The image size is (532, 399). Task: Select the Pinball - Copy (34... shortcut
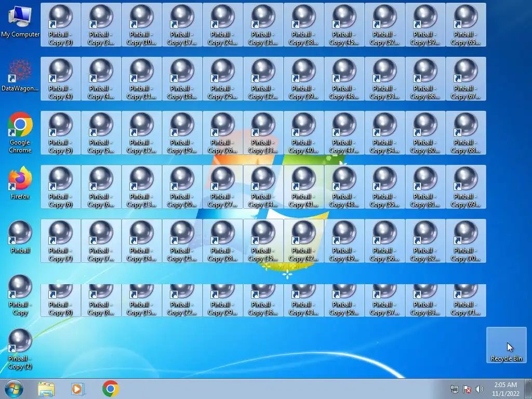click(263, 187)
